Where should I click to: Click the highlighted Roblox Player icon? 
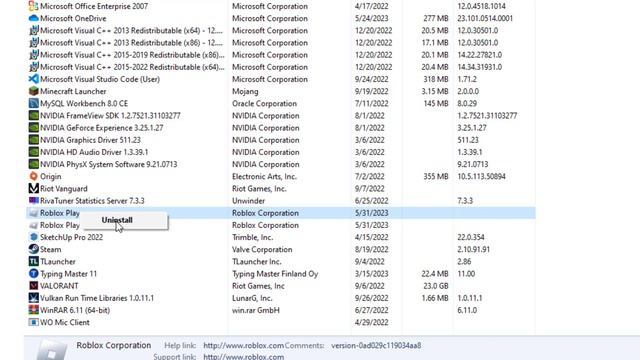(33, 213)
